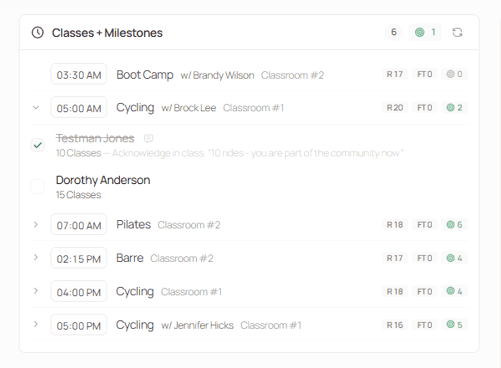Click the milestone badge 6 on Pilates row
This screenshot has height=368, width=501.
(x=454, y=225)
